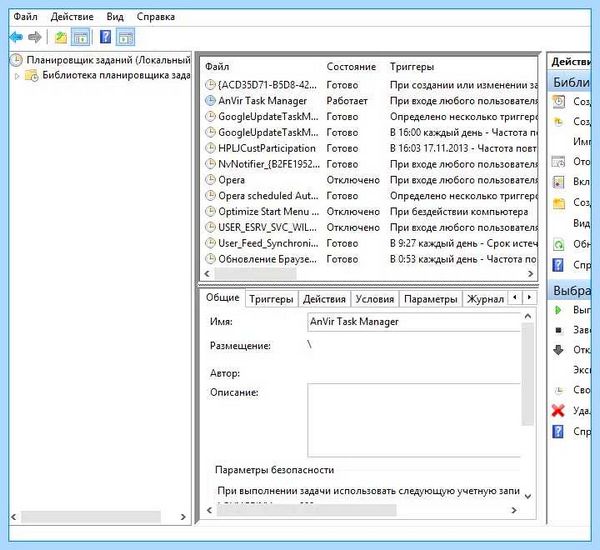The width and height of the screenshot is (600, 550).
Task: Click the second Соз... create task icon in actions pane
Action: [559, 122]
